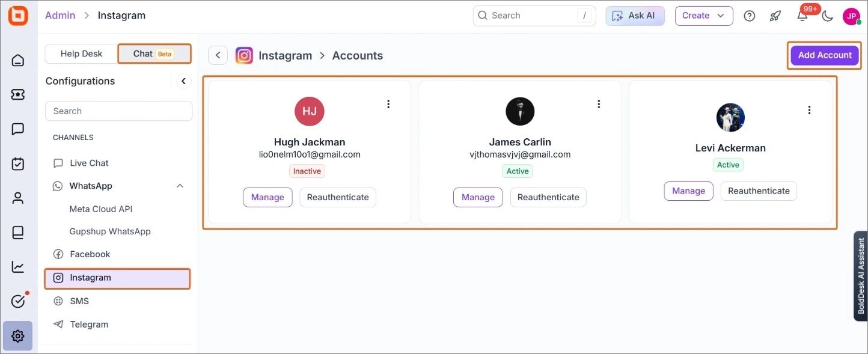Collapse the Configurations side panel
868x354 pixels.
coord(183,81)
